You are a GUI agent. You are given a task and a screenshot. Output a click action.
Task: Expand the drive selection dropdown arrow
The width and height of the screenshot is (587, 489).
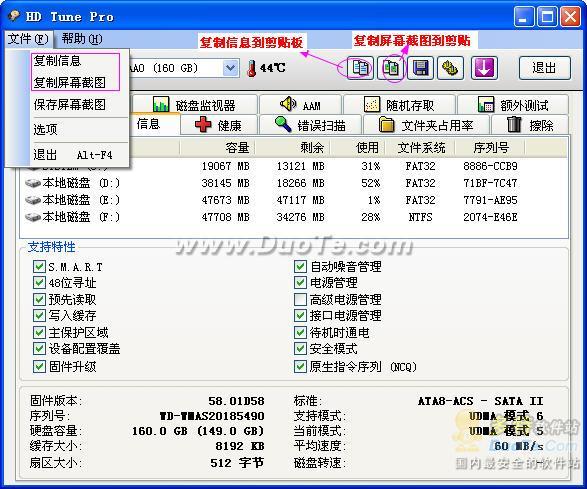[x=230, y=68]
